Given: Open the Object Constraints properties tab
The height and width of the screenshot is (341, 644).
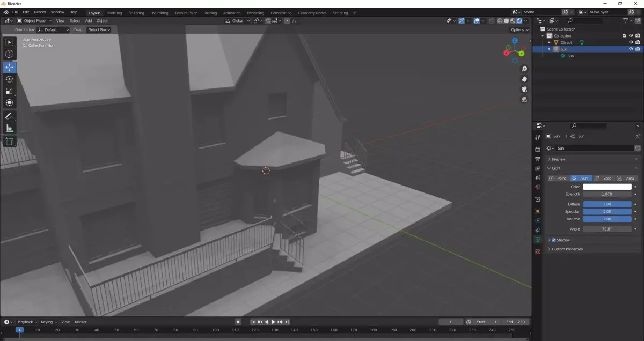Looking at the screenshot, I should click(538, 231).
